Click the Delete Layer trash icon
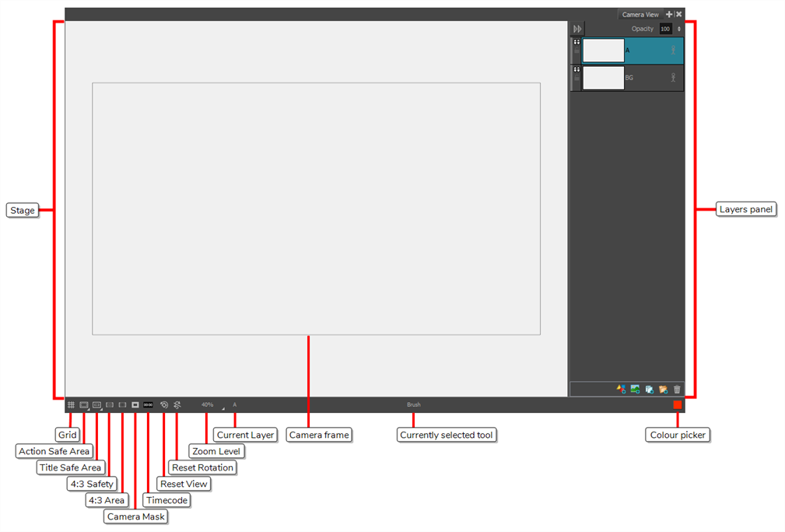785x532 pixels. (x=677, y=389)
